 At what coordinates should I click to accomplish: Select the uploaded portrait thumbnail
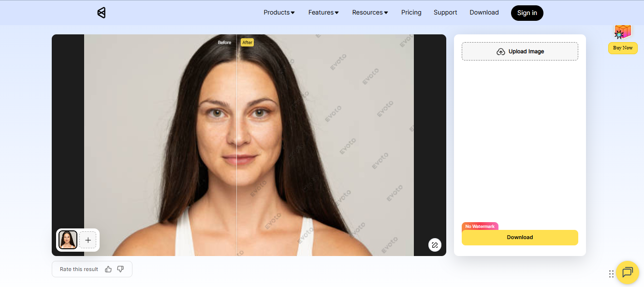[x=68, y=240]
